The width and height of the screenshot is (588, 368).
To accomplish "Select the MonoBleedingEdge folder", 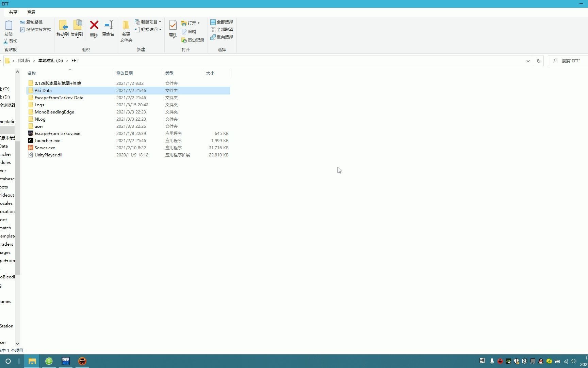I will pos(128,112).
